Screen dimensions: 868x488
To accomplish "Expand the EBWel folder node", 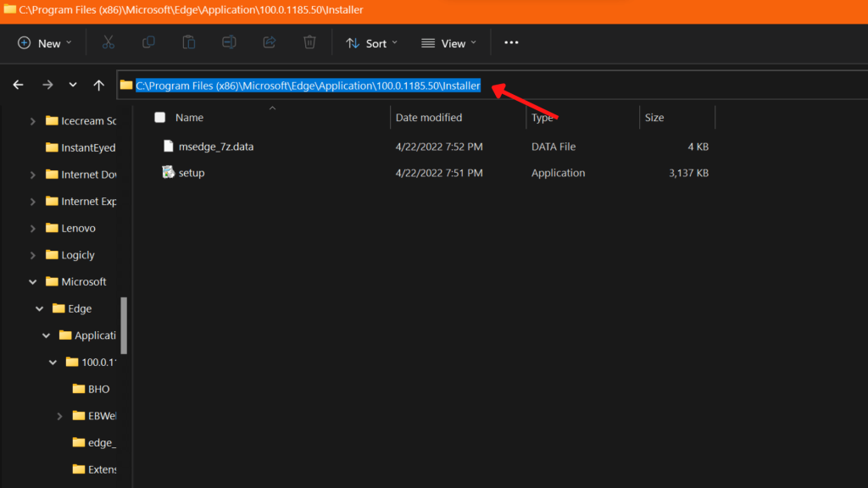I will (x=59, y=416).
